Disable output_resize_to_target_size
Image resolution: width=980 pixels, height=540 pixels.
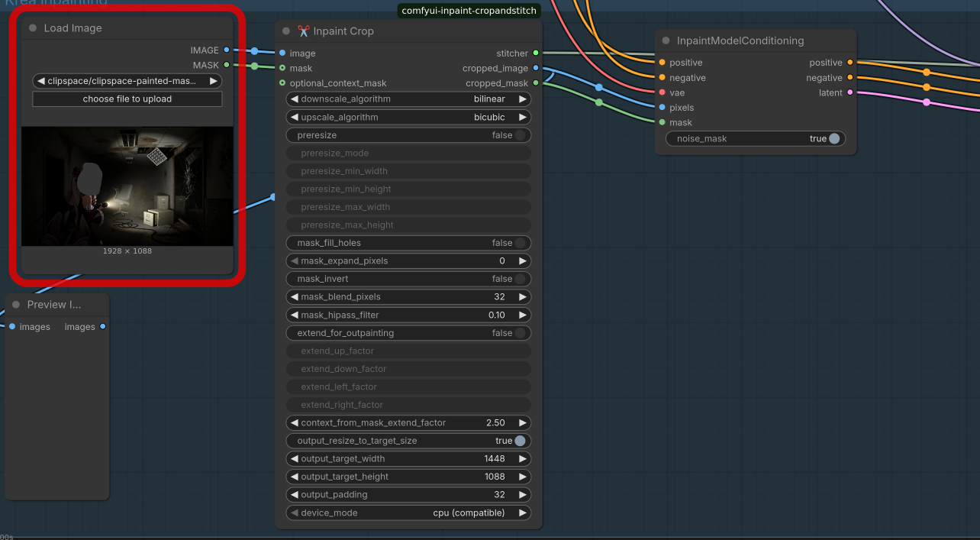click(x=408, y=441)
